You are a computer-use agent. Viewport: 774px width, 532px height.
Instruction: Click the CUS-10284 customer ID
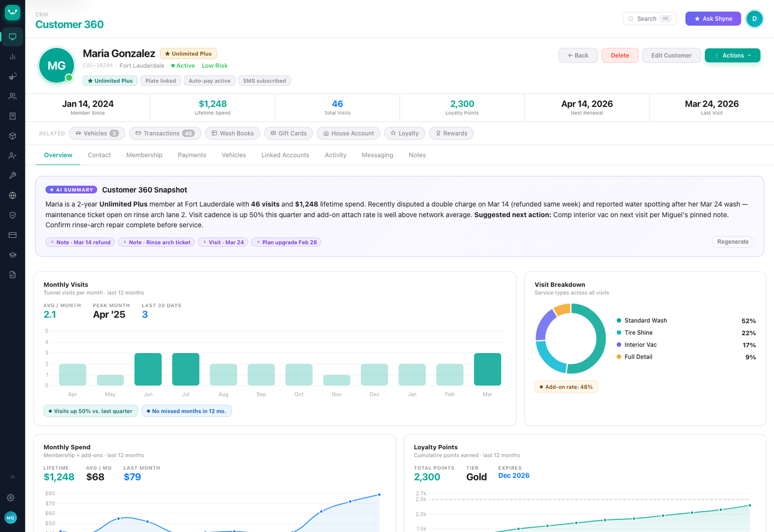(x=98, y=66)
